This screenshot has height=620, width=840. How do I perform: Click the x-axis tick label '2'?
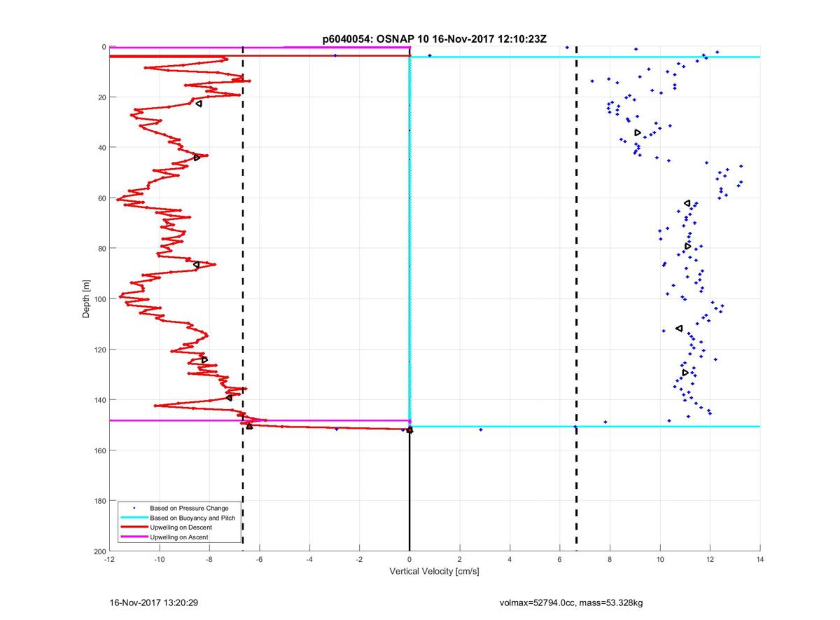[x=460, y=559]
